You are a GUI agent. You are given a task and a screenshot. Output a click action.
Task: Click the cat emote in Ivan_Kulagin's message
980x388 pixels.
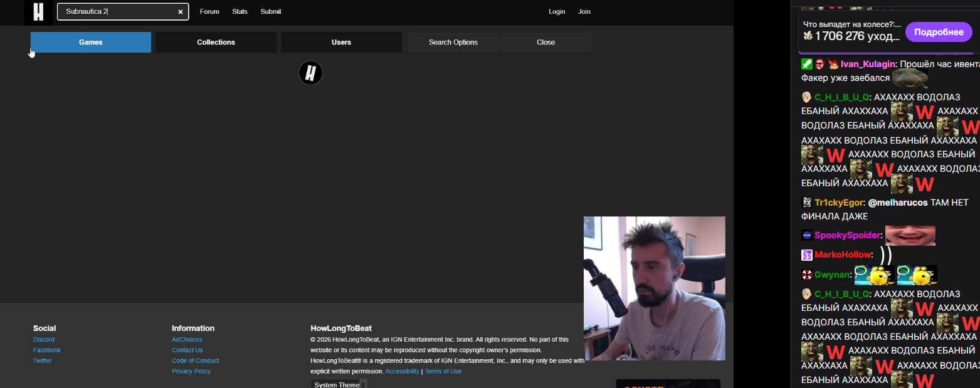[910, 77]
